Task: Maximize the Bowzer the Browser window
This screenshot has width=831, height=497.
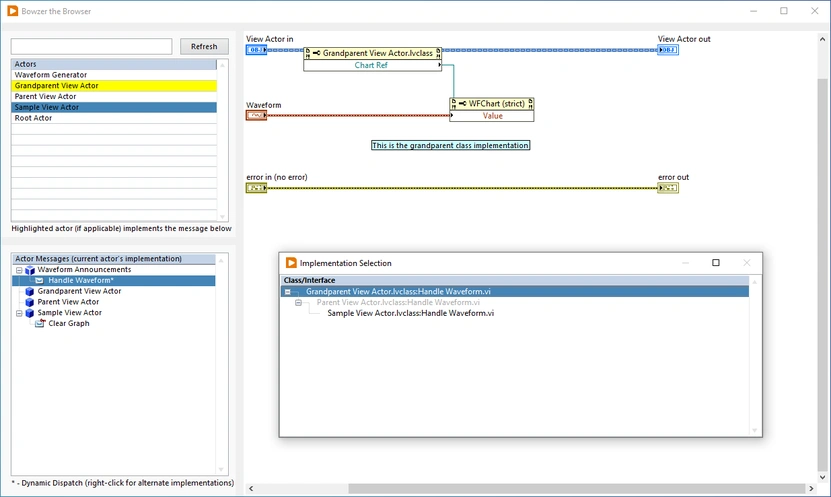Action: tap(784, 11)
